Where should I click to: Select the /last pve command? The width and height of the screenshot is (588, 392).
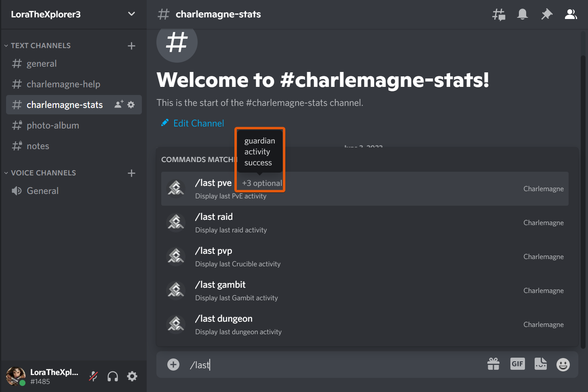coord(365,189)
